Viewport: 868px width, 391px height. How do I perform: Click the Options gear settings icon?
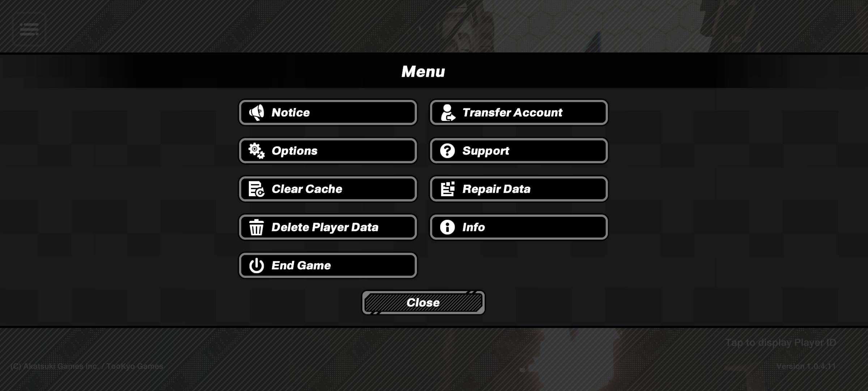[x=256, y=151]
